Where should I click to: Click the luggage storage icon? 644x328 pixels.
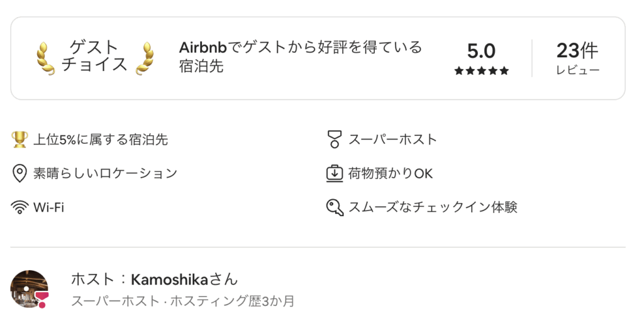[335, 173]
